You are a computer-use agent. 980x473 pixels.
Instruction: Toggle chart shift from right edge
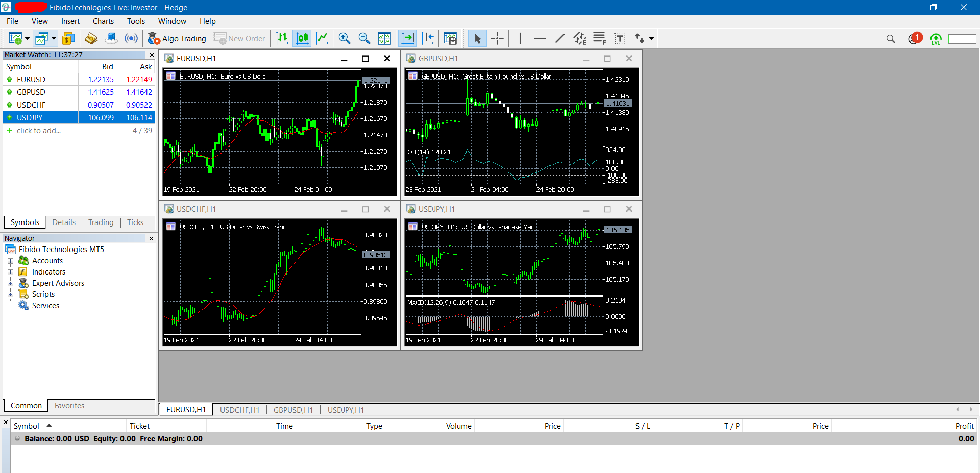[x=428, y=38]
